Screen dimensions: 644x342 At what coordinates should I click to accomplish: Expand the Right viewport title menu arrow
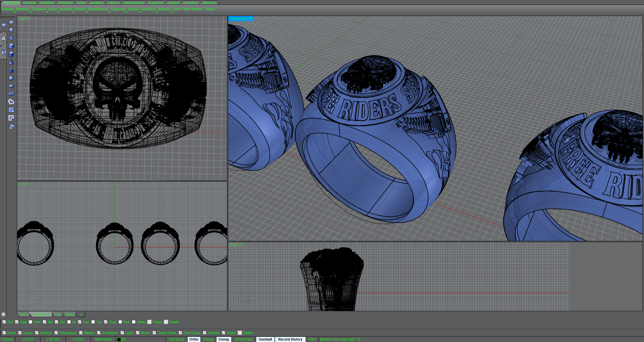[x=242, y=245]
